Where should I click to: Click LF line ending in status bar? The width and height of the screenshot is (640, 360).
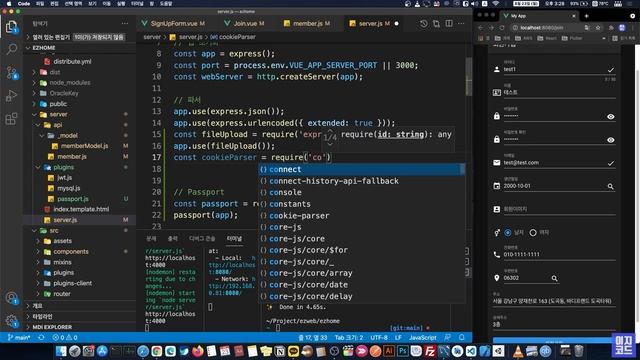pos(398,338)
